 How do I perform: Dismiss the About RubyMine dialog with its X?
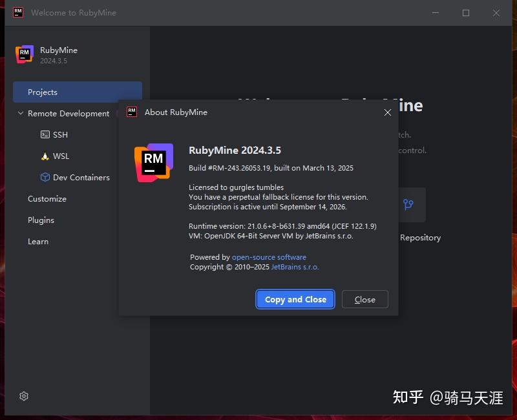(388, 112)
